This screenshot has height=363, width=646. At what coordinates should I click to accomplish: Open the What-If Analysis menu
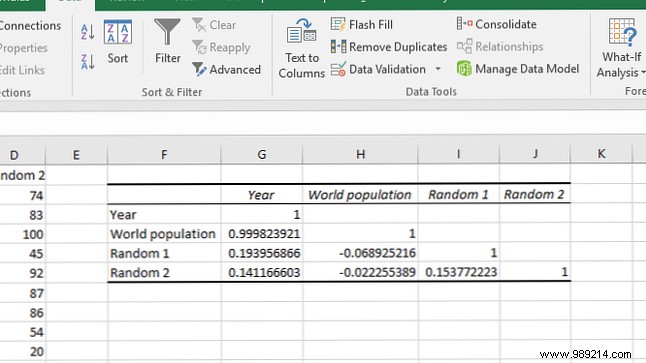(x=621, y=48)
